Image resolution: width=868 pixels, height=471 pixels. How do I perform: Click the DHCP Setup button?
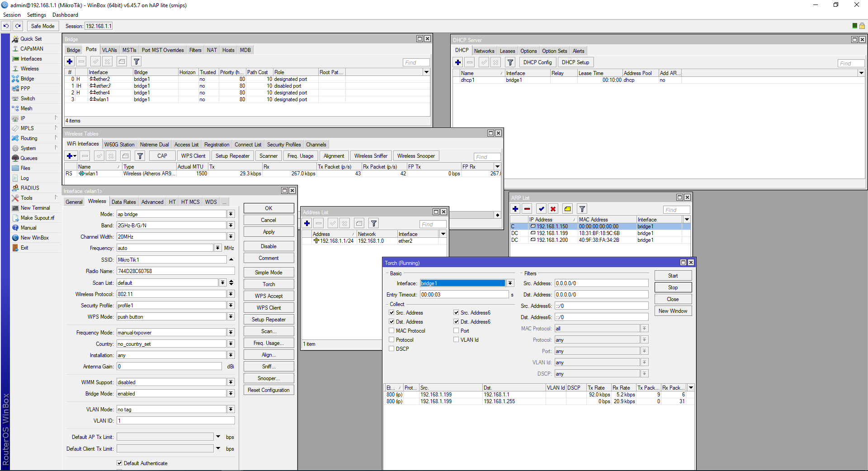pyautogui.click(x=576, y=62)
